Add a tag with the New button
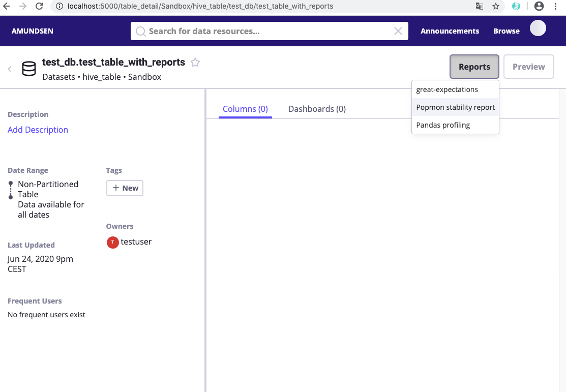Viewport: 566px width, 392px height. pos(125,188)
